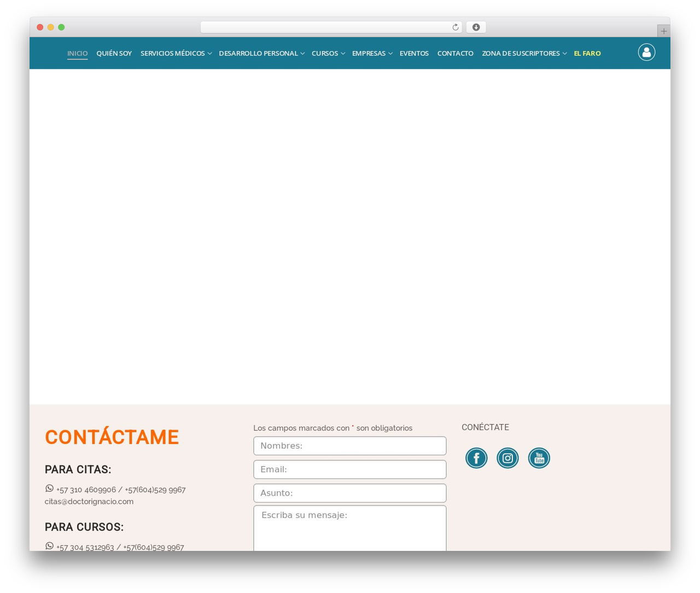The image size is (700, 593).
Task: Focus the Email input field
Action: [x=350, y=469]
